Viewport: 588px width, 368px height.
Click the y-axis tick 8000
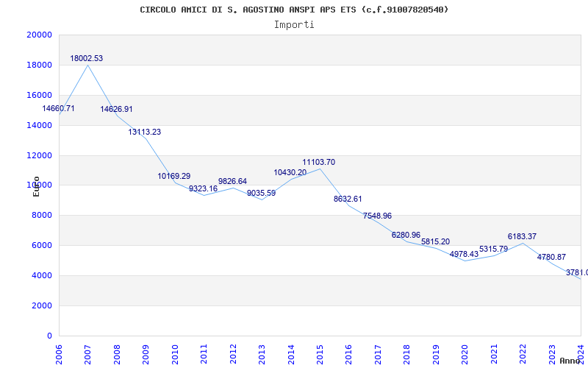point(41,216)
